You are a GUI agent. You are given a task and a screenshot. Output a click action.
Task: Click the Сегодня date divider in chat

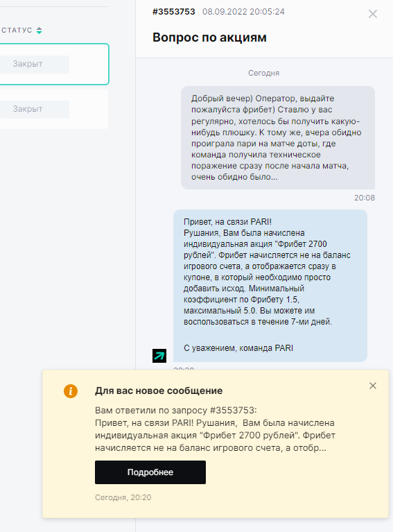coord(263,73)
